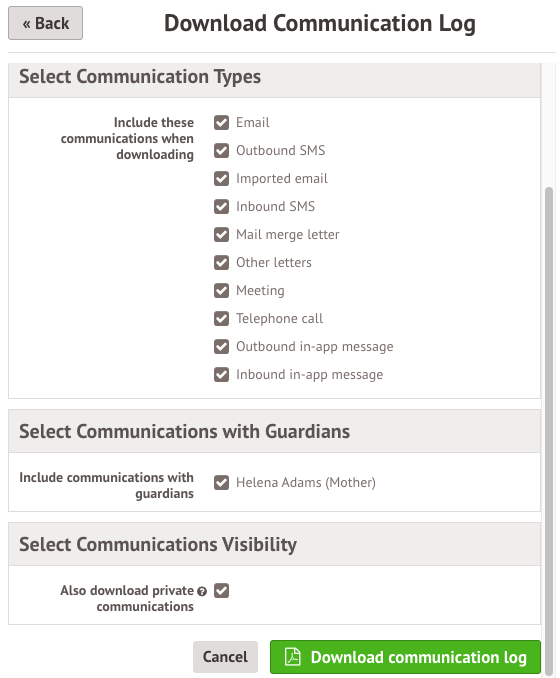Toggle the Inbound SMS checkbox
The width and height of the screenshot is (560, 678).
point(221,207)
